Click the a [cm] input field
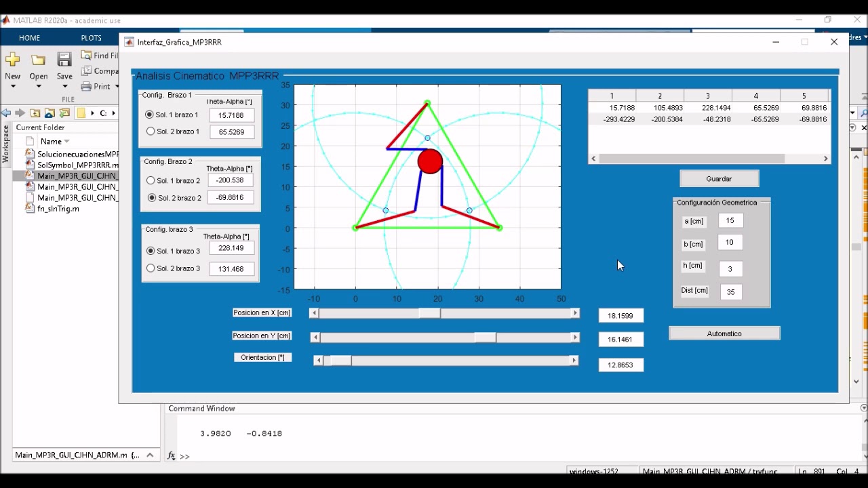The width and height of the screenshot is (868, 488). pos(730,220)
